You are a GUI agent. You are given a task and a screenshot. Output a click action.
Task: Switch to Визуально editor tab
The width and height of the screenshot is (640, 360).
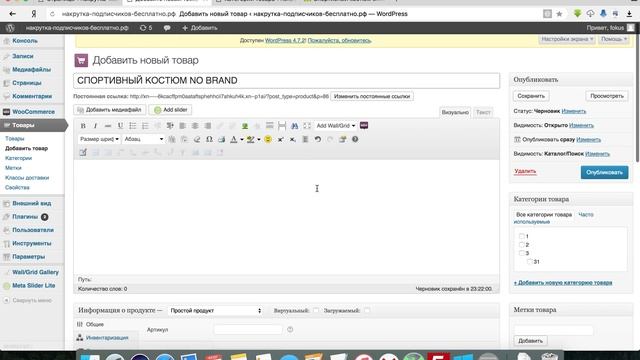(x=455, y=112)
